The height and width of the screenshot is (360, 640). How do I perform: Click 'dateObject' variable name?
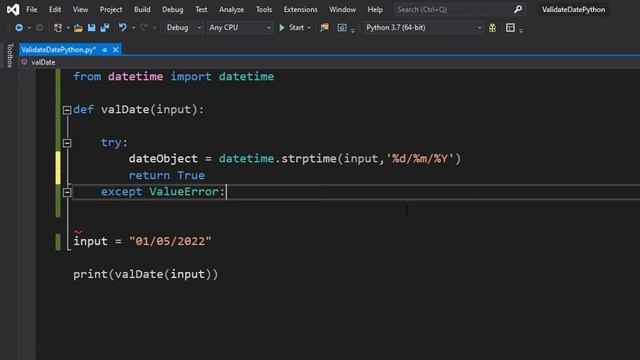tap(163, 158)
